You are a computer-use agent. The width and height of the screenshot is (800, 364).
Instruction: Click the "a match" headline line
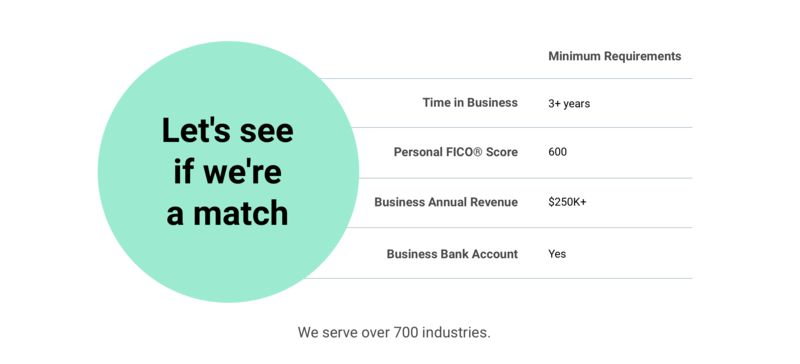click(228, 213)
